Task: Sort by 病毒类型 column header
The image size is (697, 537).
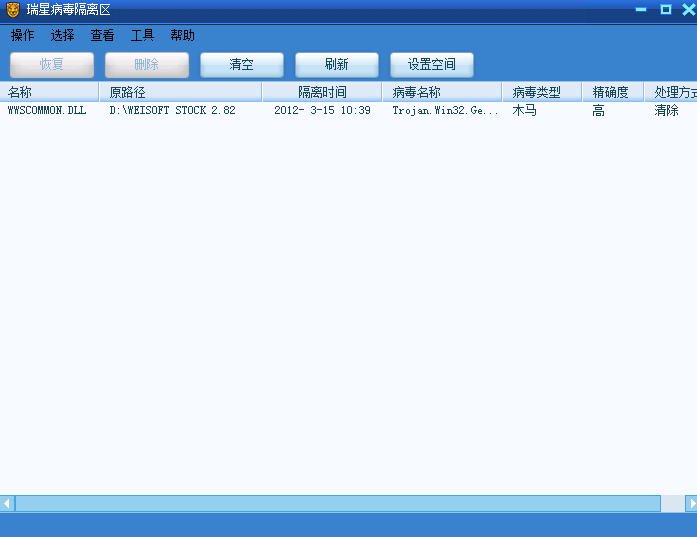Action: (542, 92)
